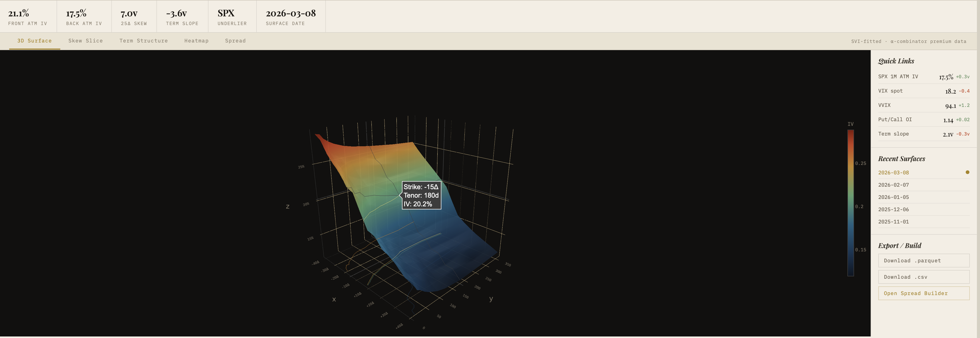Select the Heatmap tab
This screenshot has height=338, width=980.
coord(196,41)
